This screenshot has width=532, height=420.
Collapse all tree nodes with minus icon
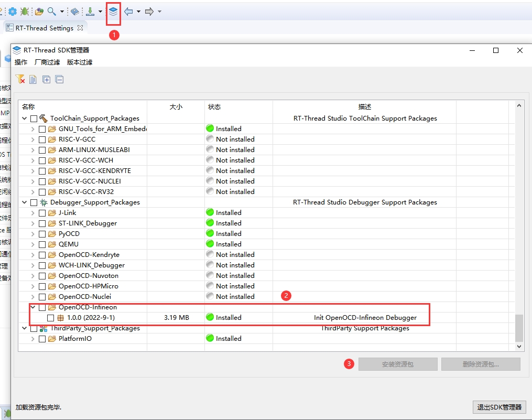coord(59,79)
